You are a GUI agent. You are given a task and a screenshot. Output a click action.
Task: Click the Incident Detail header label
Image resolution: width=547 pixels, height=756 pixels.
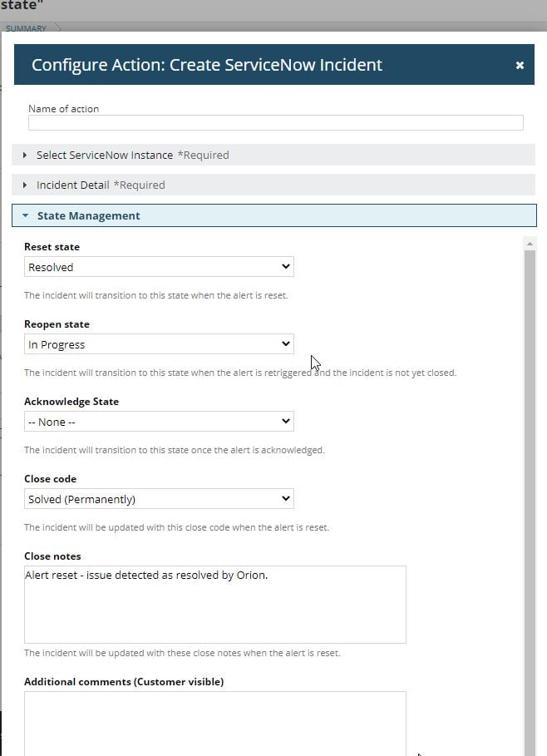pos(75,185)
